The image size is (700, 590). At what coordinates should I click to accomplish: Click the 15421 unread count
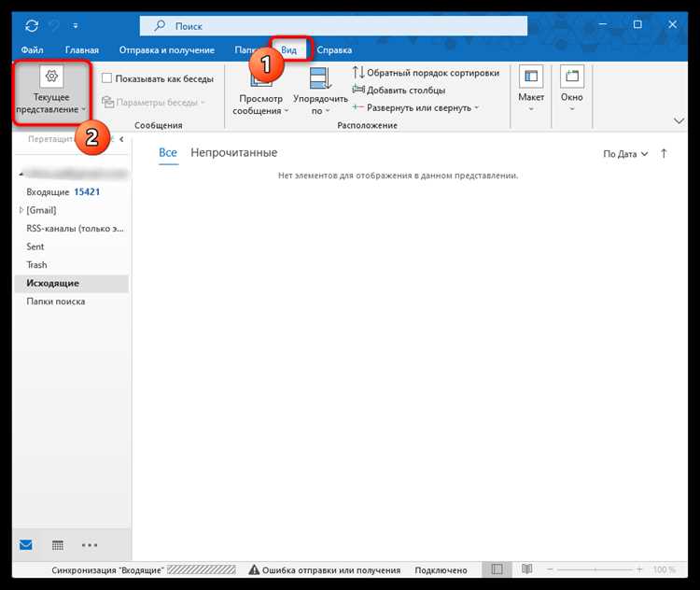click(87, 192)
